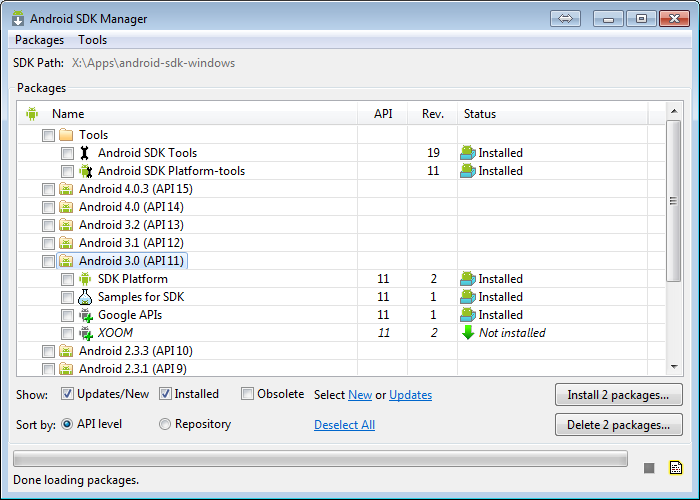The height and width of the screenshot is (500, 700).
Task: Click the green download arrow for XOOM
Action: pos(468,333)
